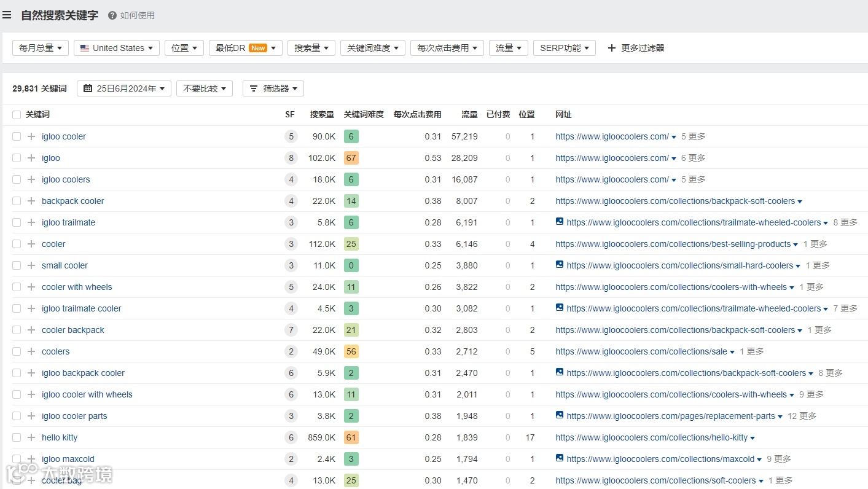
Task: Click image icon in igloo trailmate cooler row
Action: [x=560, y=308]
